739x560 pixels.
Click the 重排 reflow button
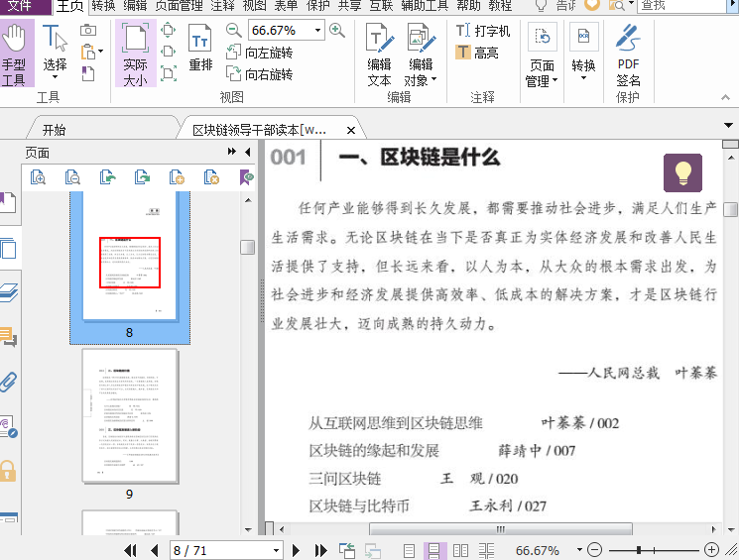(x=200, y=48)
